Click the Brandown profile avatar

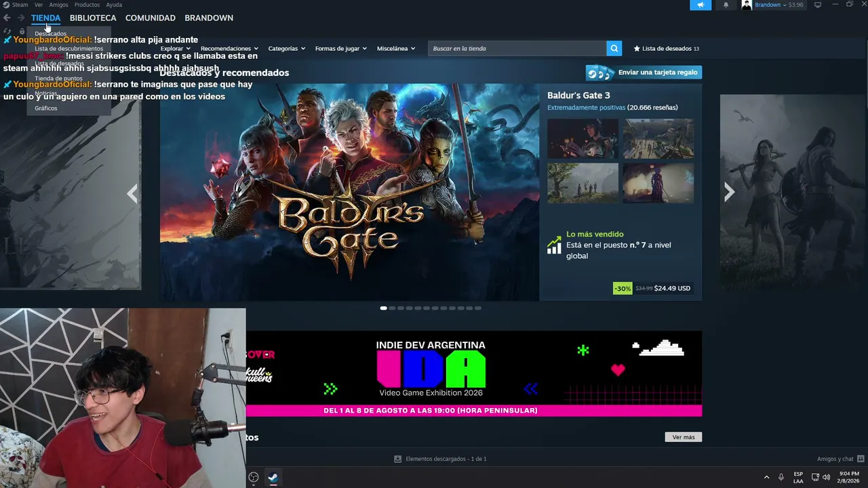[747, 5]
